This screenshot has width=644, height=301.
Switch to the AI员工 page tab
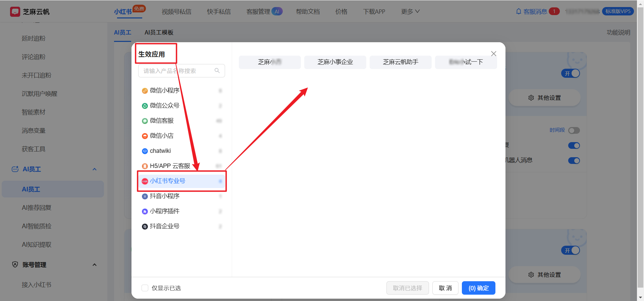[122, 33]
